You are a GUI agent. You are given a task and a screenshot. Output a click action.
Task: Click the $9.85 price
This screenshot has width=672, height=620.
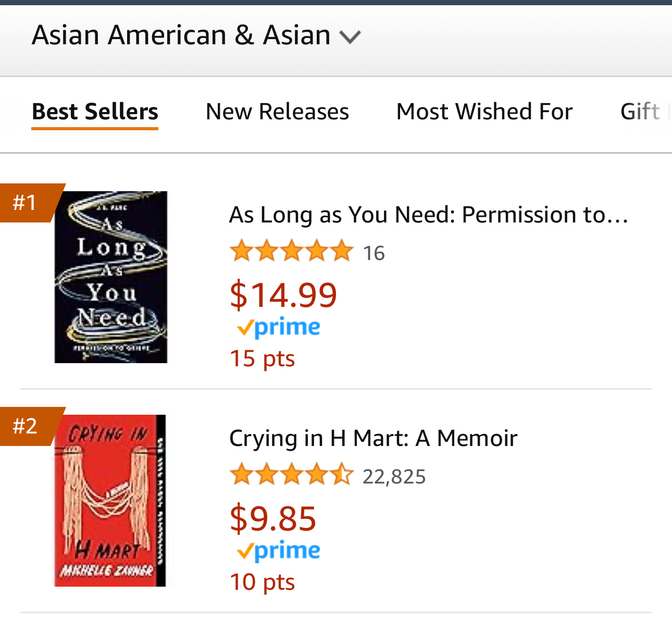click(273, 518)
